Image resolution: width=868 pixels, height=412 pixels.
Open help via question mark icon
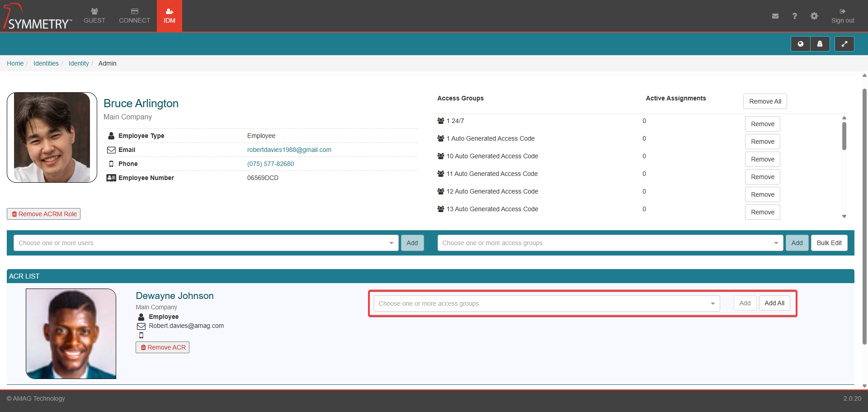(x=794, y=16)
